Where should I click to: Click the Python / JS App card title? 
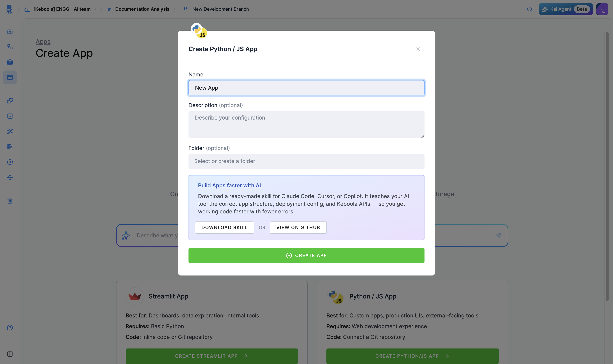tap(373, 296)
